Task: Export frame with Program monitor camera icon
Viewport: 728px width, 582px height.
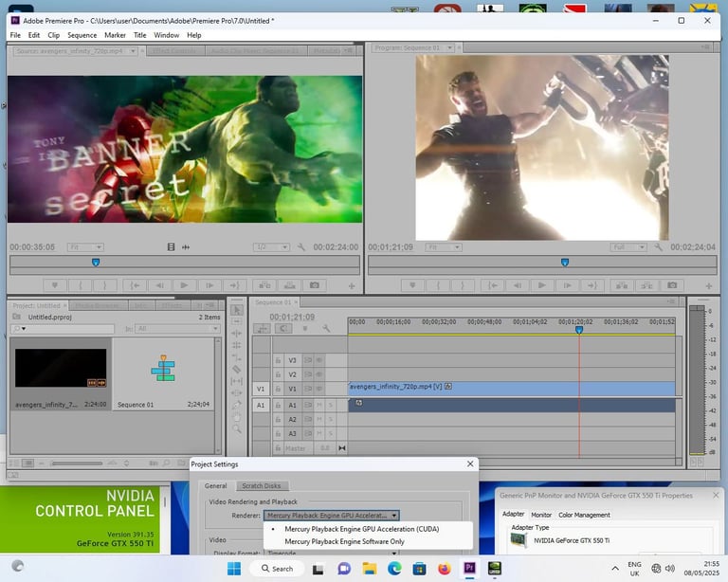Action: (672, 285)
